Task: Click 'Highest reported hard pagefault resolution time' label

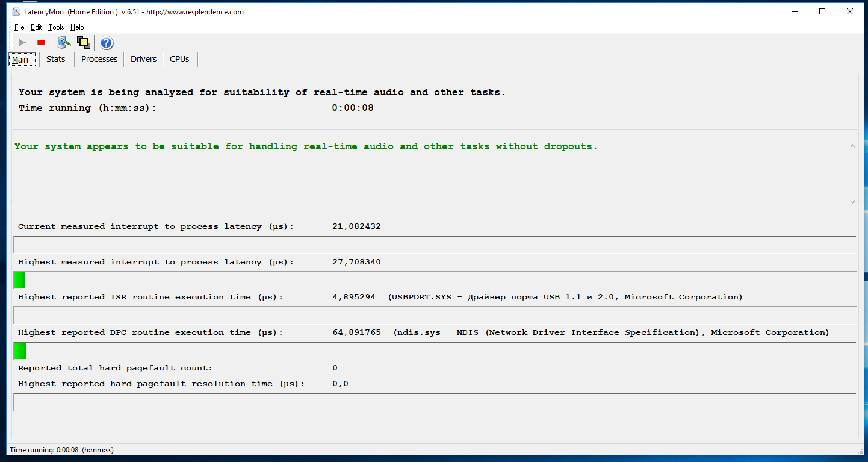Action: coord(161,384)
